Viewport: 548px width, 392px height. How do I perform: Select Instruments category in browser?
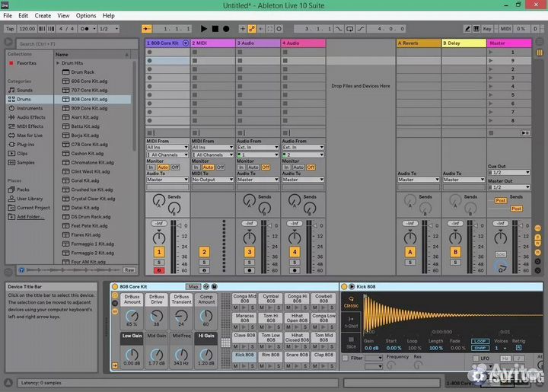tap(30, 108)
